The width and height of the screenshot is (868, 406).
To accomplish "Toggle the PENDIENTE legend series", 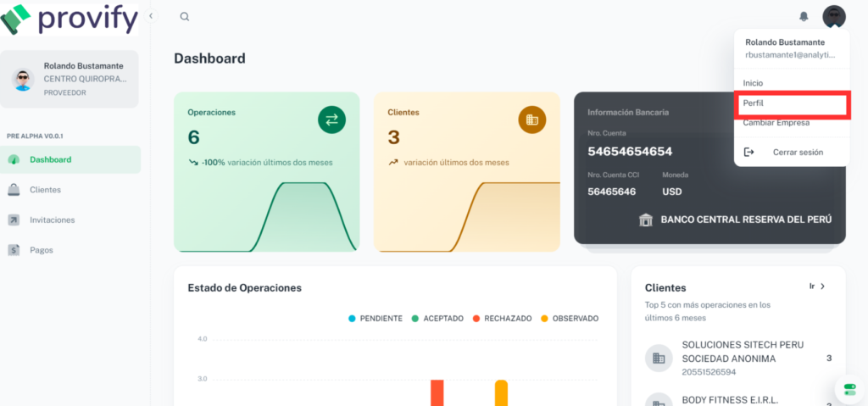I will coord(376,319).
